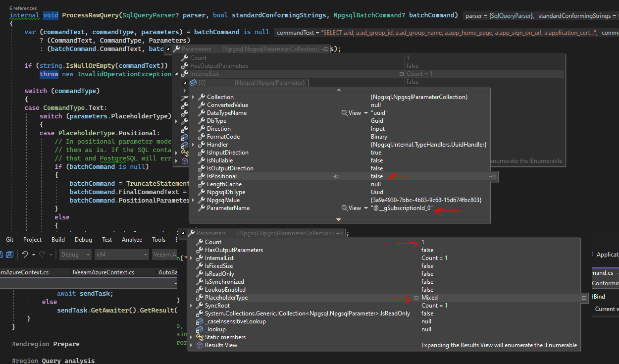Viewport: 619px width, 364px height.
Task: Expand the Results View node
Action: coord(191,345)
